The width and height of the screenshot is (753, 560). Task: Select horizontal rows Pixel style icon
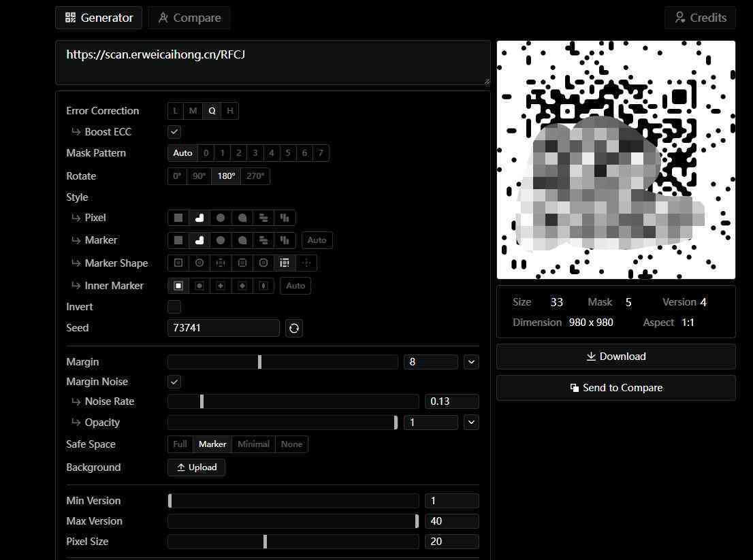[263, 218]
